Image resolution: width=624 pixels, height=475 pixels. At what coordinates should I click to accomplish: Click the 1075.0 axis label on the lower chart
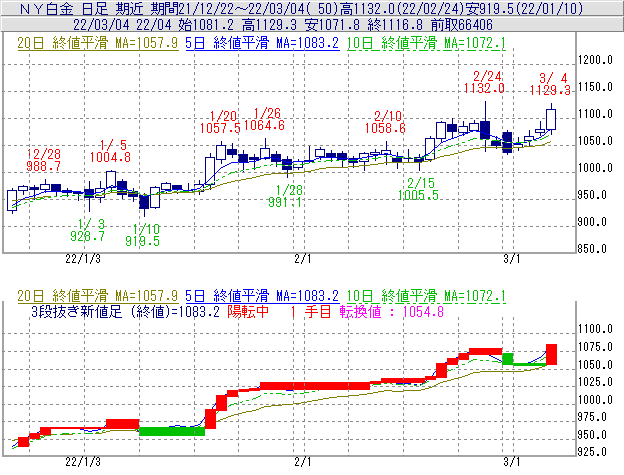[x=595, y=347]
